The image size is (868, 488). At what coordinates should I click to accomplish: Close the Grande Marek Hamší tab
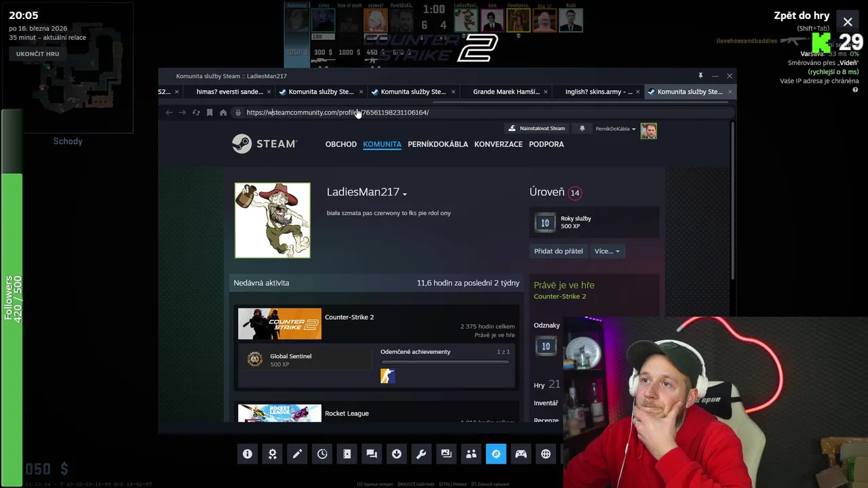pos(545,91)
